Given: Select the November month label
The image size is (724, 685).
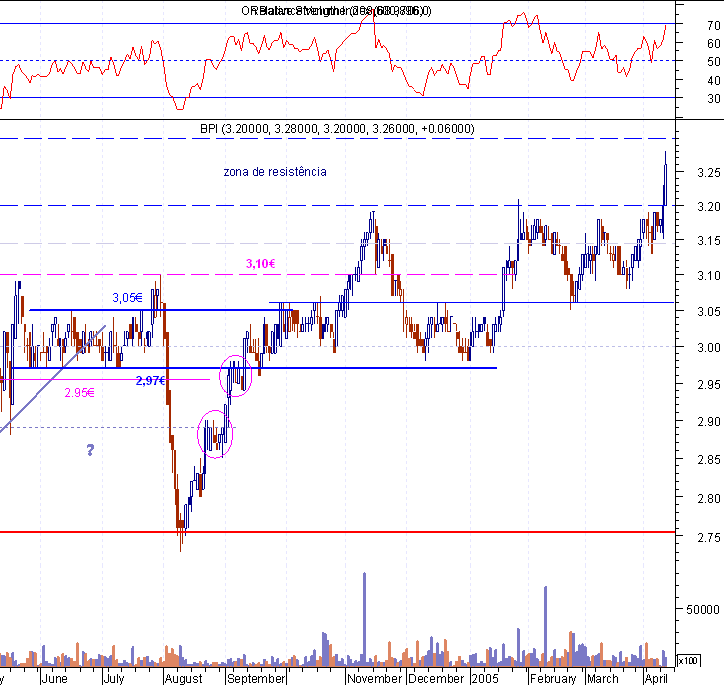Looking at the screenshot, I should tap(374, 679).
